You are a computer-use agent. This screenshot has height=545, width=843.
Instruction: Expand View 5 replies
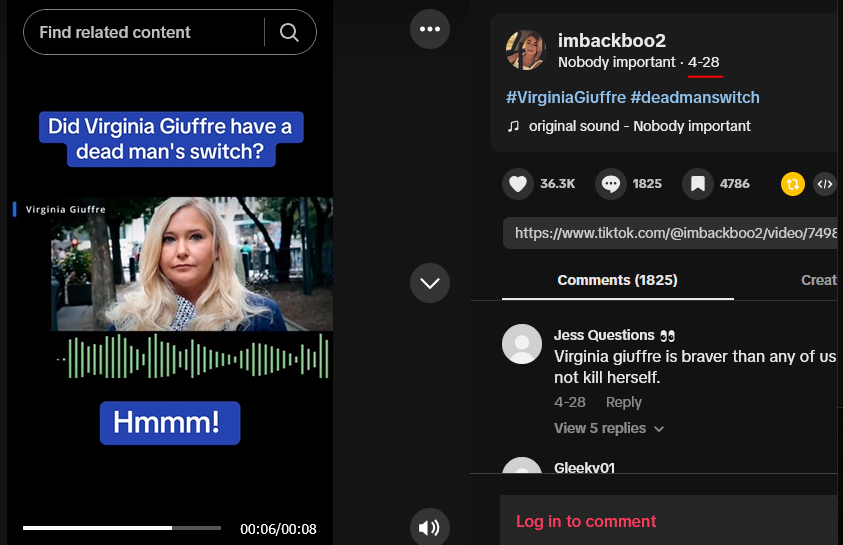tap(609, 428)
